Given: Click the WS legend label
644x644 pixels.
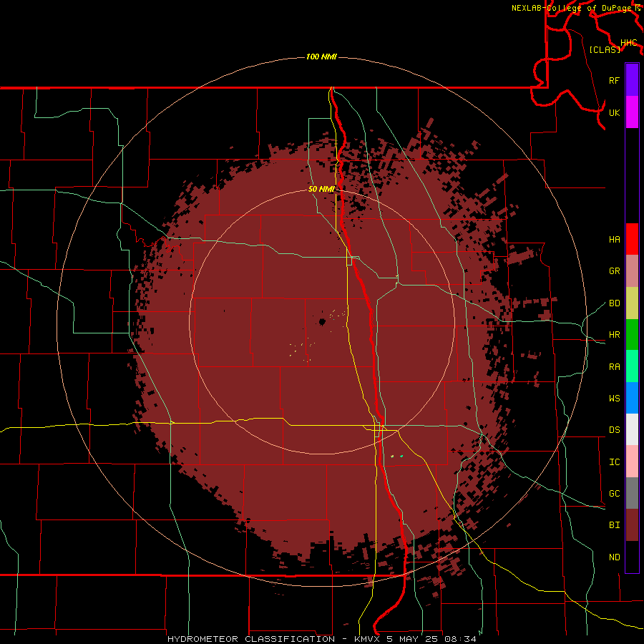Looking at the screenshot, I should 615,398.
